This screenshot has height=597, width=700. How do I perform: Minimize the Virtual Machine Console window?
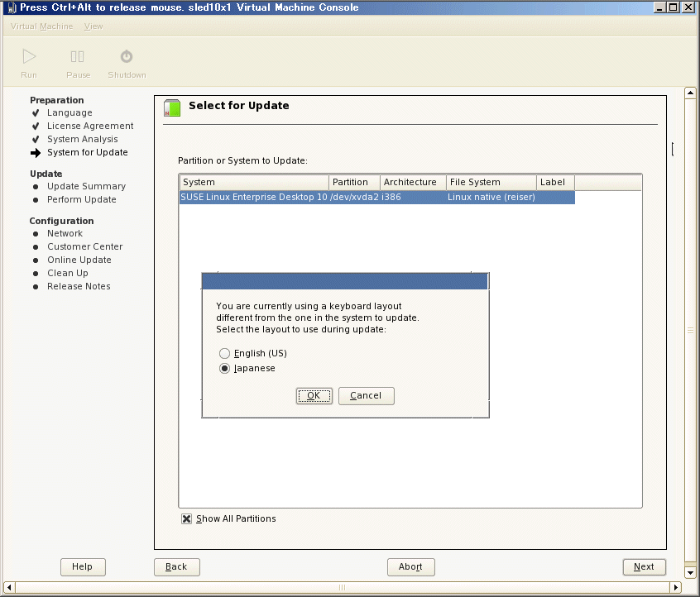tap(659, 7)
